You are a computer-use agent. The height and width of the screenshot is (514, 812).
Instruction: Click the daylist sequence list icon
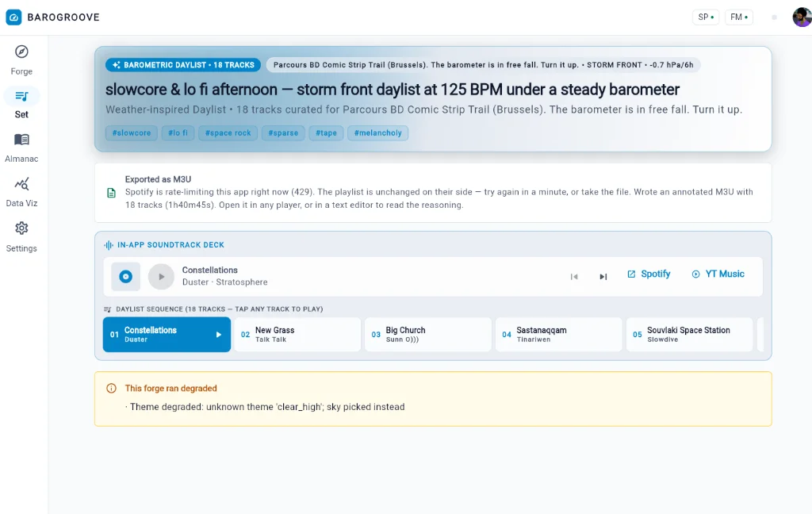pyautogui.click(x=108, y=309)
